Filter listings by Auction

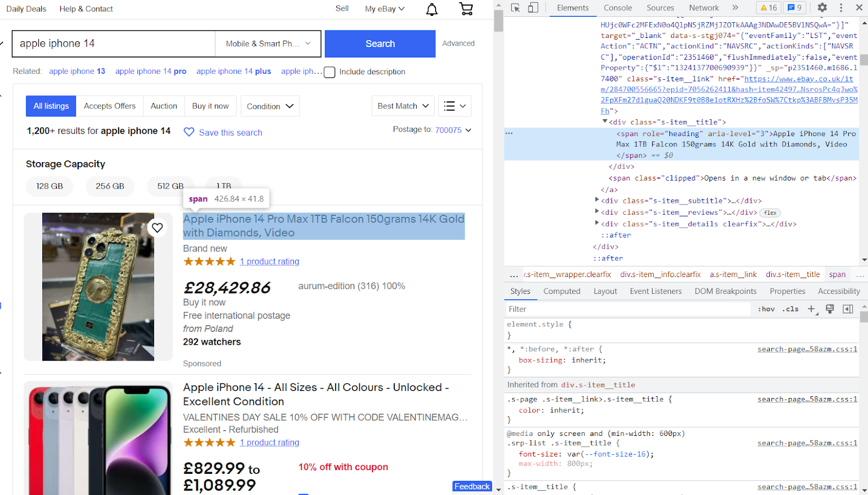coord(164,106)
